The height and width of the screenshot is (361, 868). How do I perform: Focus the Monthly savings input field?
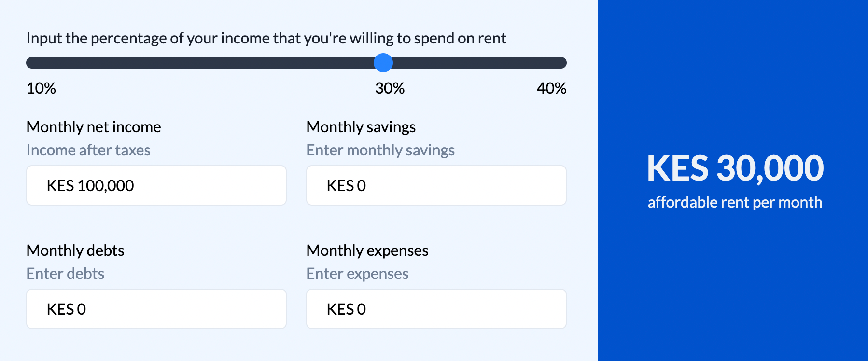[x=436, y=185]
